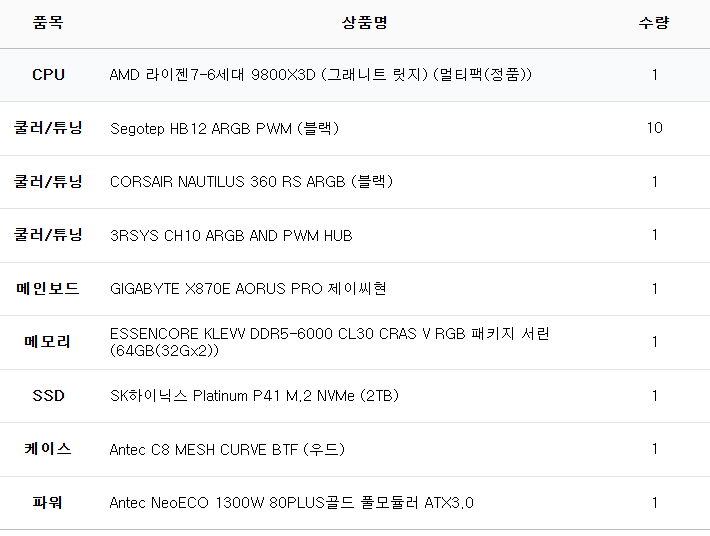Select the 메모리 category cell
710x536 pixels.
point(48,342)
